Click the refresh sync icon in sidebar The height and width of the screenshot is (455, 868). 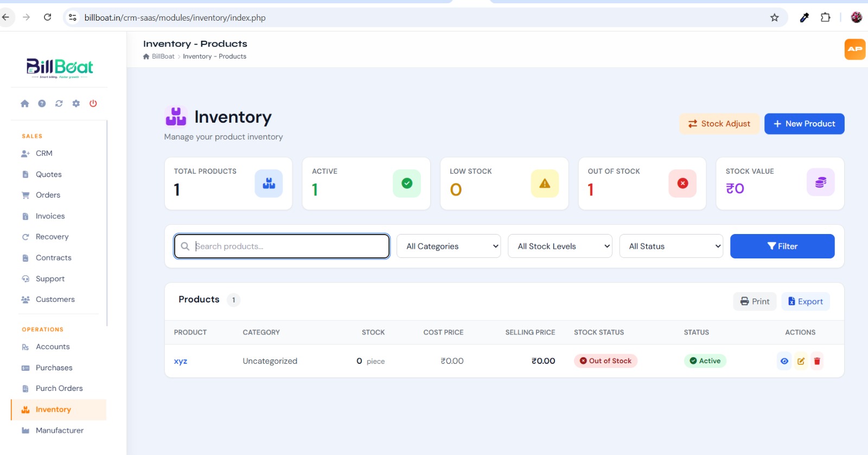[x=59, y=104]
